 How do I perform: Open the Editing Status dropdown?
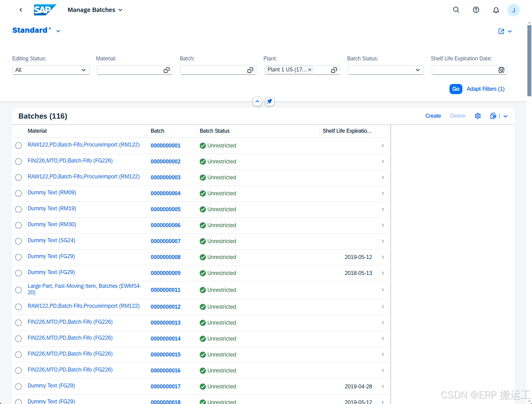[x=83, y=70]
